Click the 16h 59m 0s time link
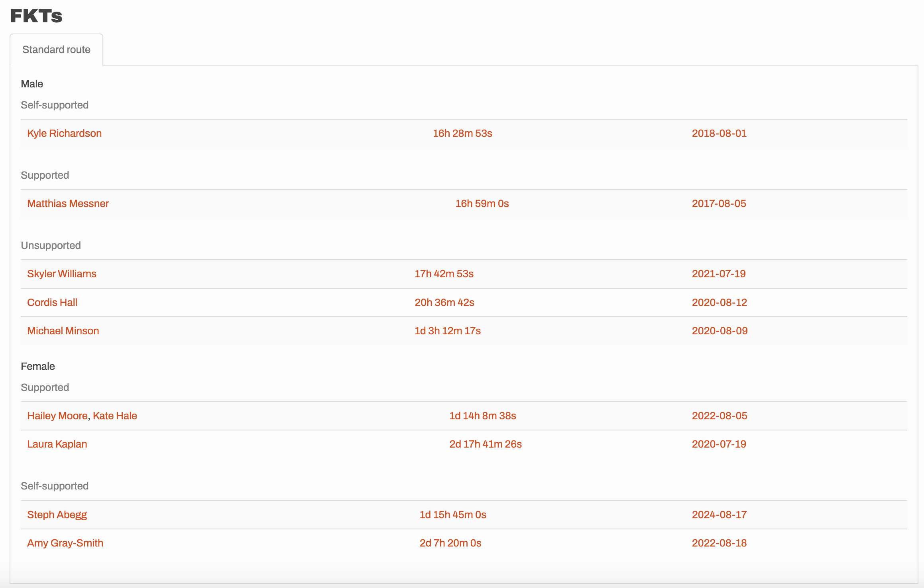This screenshot has height=588, width=924. (482, 203)
